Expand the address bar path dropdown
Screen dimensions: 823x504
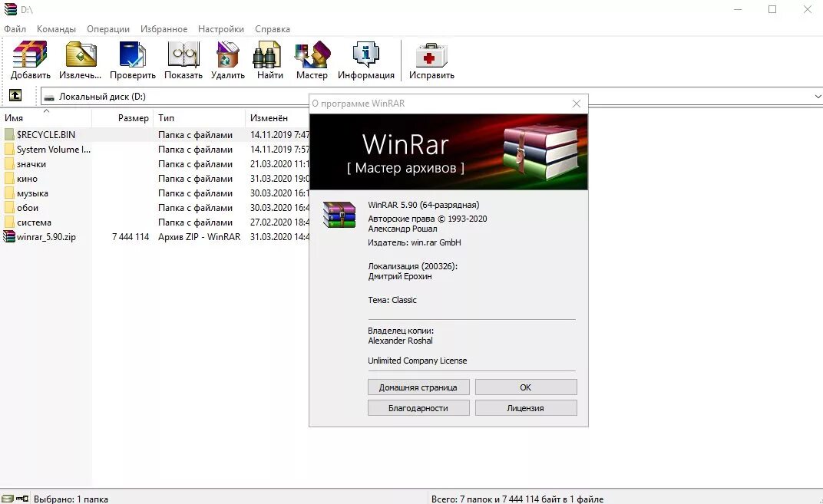coord(818,97)
